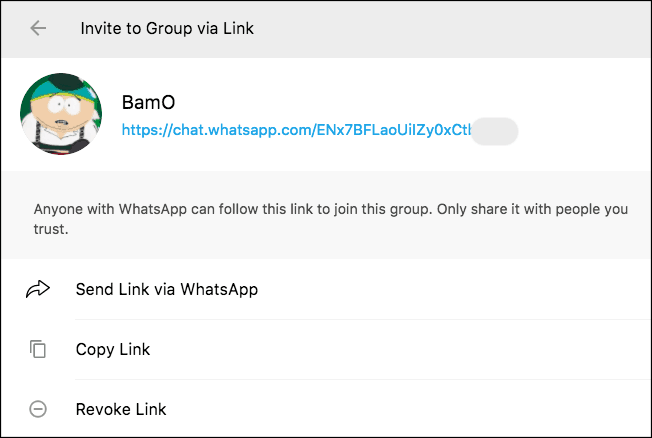Go back using the left arrow icon
652x438 pixels.
point(38,28)
